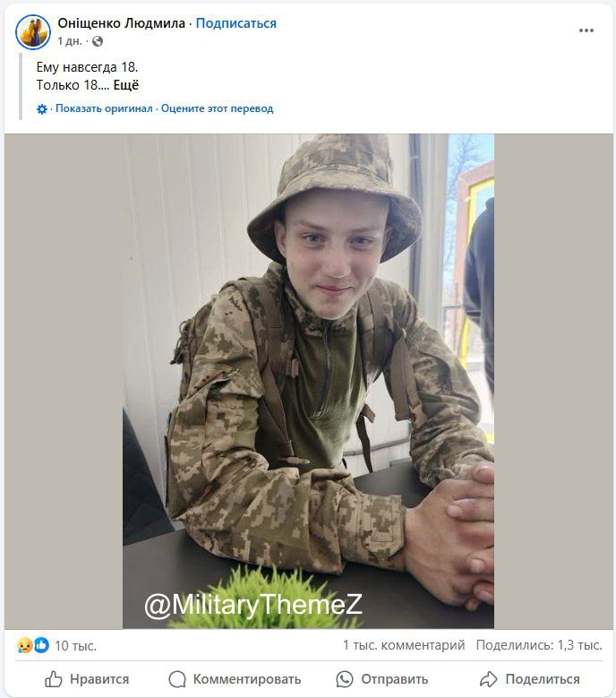
Task: Click Оцените этот перевод link
Action: (x=217, y=108)
